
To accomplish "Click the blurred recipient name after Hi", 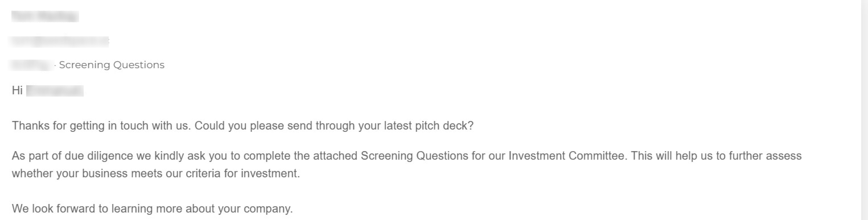I will (x=55, y=91).
